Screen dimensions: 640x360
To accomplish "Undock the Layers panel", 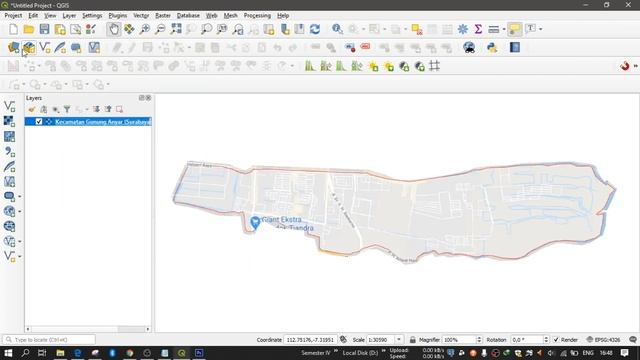I will click(x=142, y=98).
